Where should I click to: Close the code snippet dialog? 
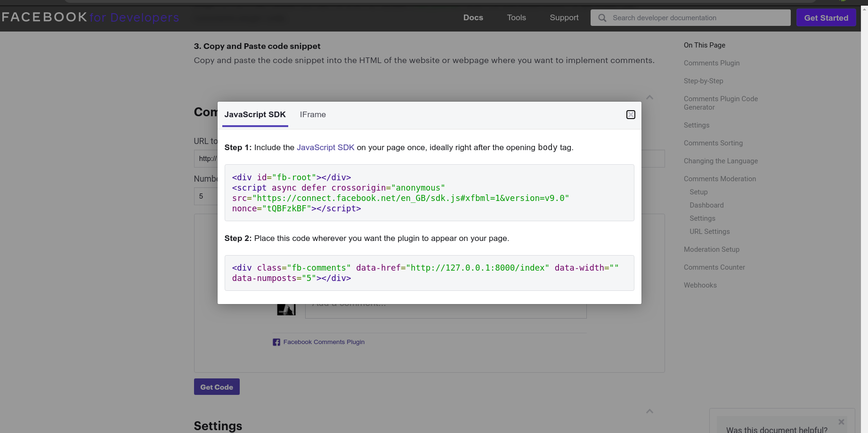tap(631, 115)
